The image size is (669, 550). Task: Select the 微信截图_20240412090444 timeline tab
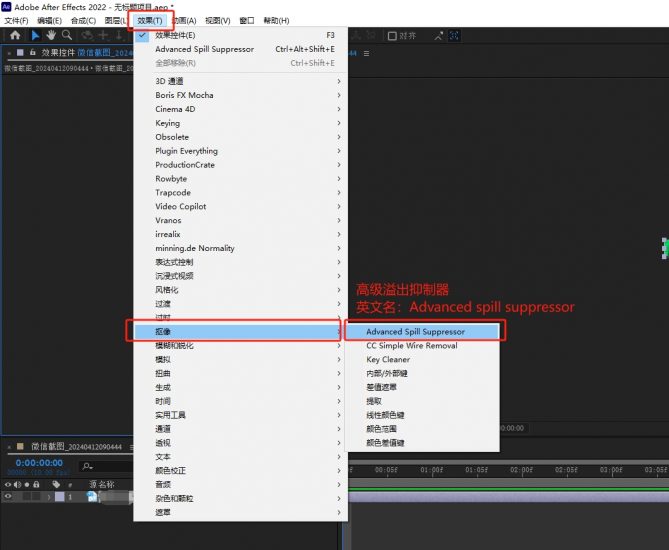[x=76, y=447]
